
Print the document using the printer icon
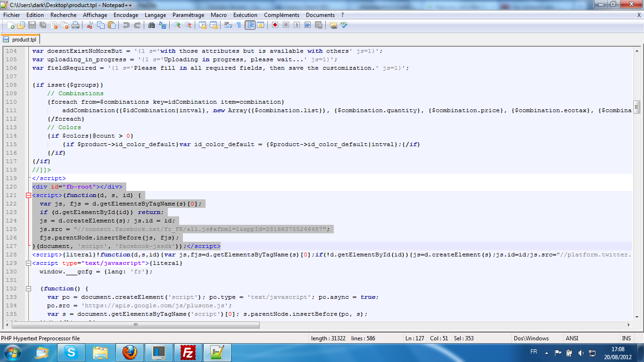(75, 25)
